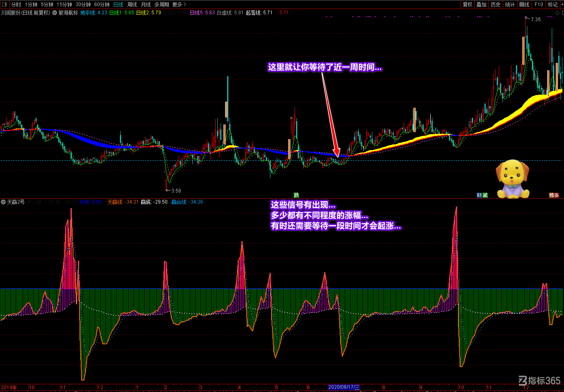This screenshot has height=392, width=564.
Task: Open F10 company info
Action: [539, 4]
